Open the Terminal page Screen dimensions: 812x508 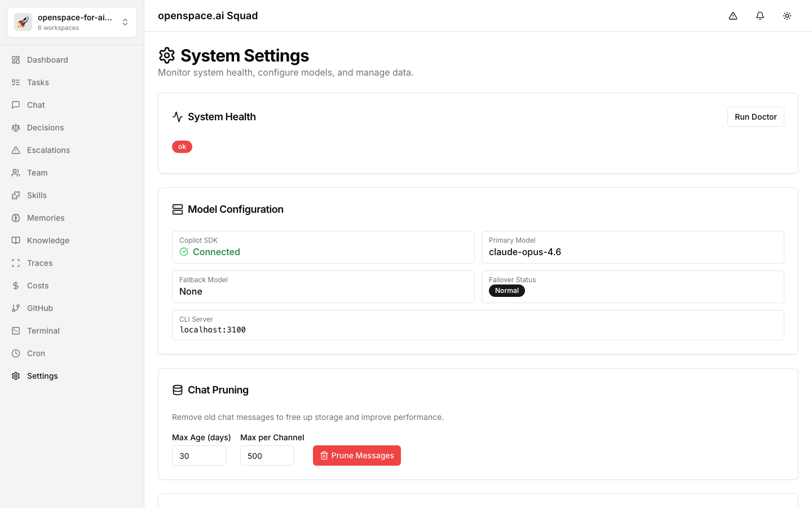click(43, 331)
